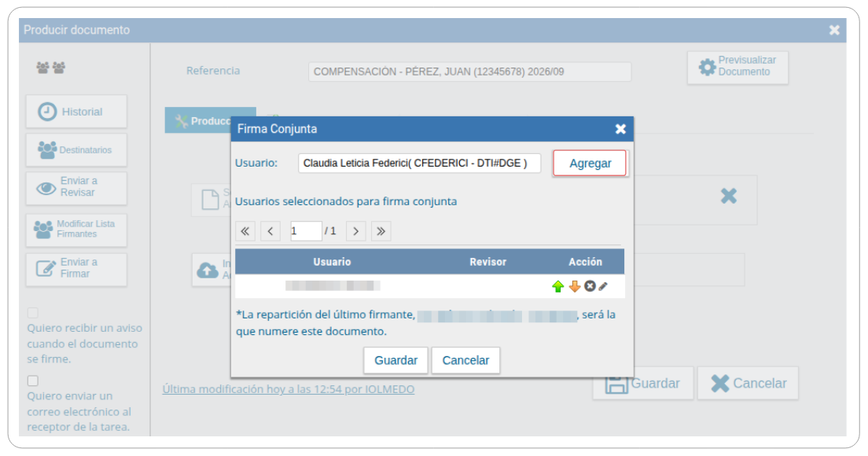Click the Agregar button in Firma Conjunta

click(590, 164)
